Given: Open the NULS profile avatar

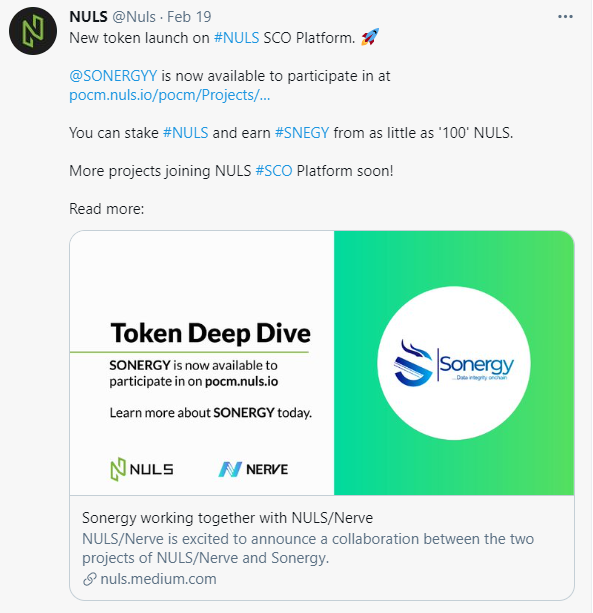Looking at the screenshot, I should [33, 31].
